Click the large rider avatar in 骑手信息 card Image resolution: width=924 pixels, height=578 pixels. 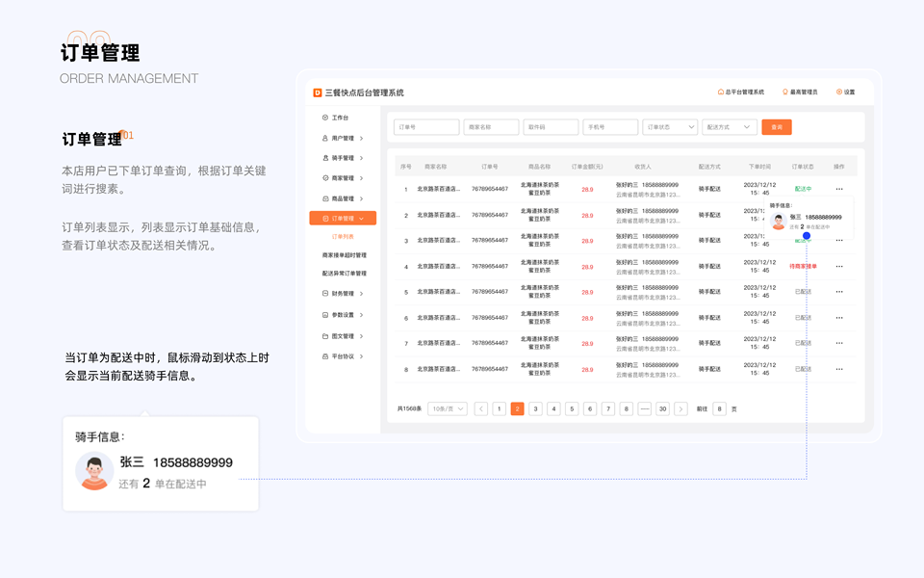coord(94,471)
